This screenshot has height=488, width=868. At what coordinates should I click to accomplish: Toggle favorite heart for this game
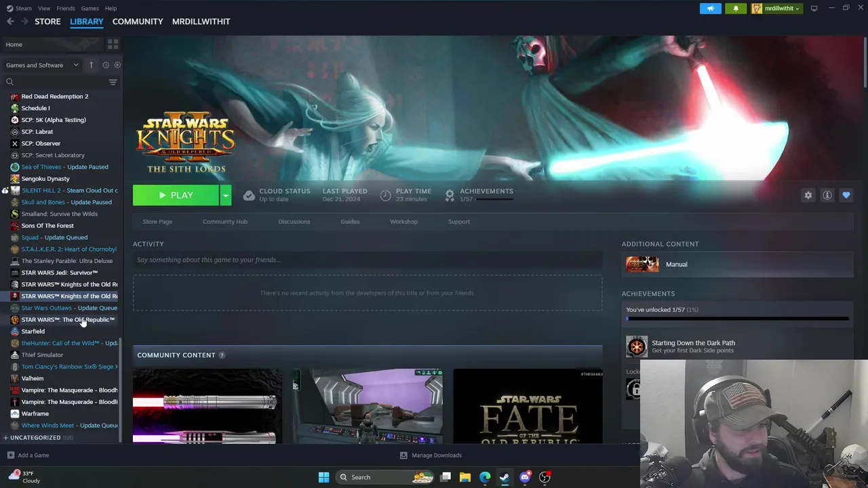point(846,195)
